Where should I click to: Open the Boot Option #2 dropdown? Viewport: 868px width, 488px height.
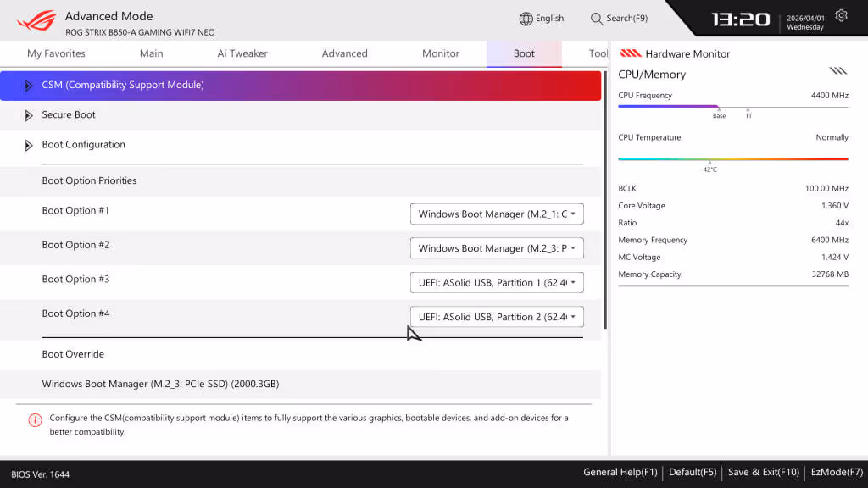click(497, 248)
